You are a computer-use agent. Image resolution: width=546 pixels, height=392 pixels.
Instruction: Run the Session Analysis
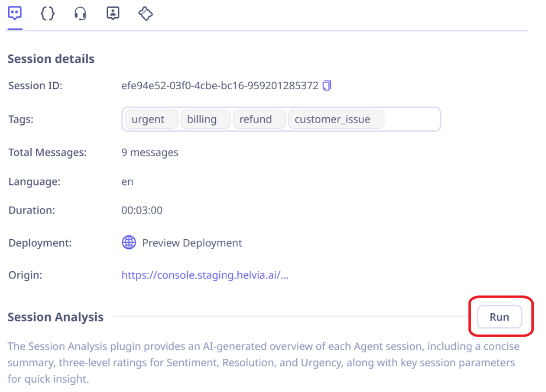[499, 317]
